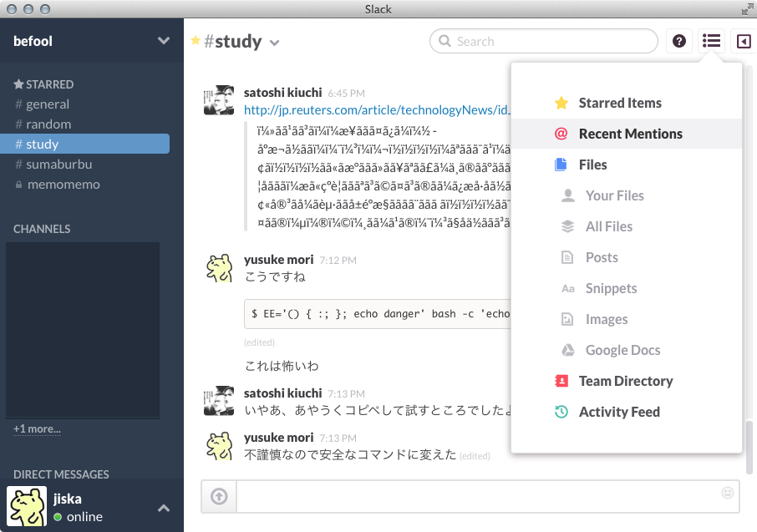Click the Drive icon beside Google Docs
The height and width of the screenshot is (532, 757).
(x=568, y=350)
